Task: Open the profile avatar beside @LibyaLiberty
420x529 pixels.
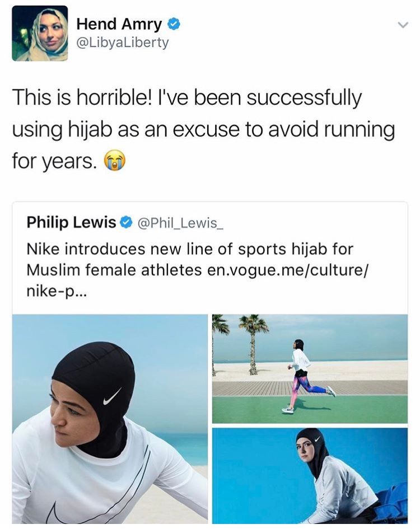Action: pyautogui.click(x=40, y=34)
